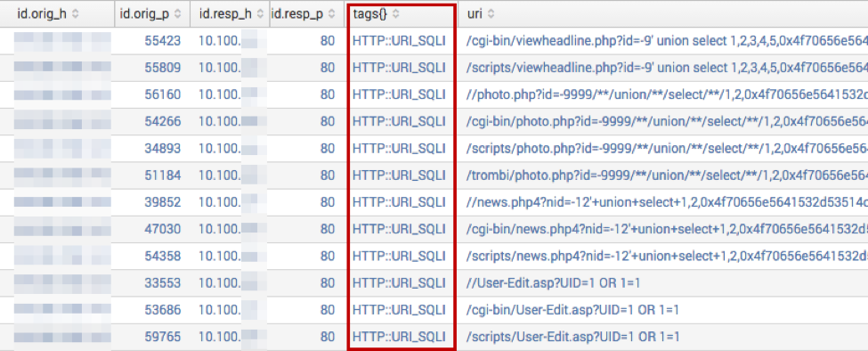Sort by the id.orig_h column sort arrows
The height and width of the screenshot is (351, 868).
pyautogui.click(x=76, y=14)
